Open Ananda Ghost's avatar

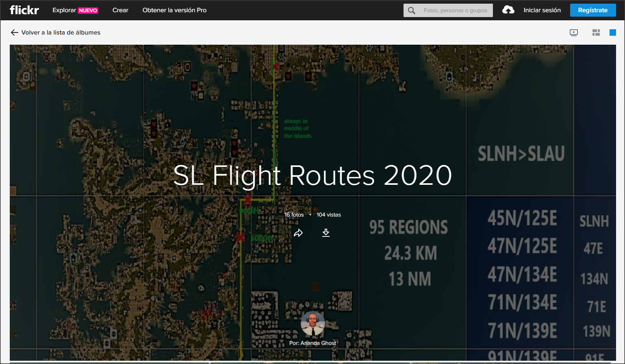click(x=312, y=324)
